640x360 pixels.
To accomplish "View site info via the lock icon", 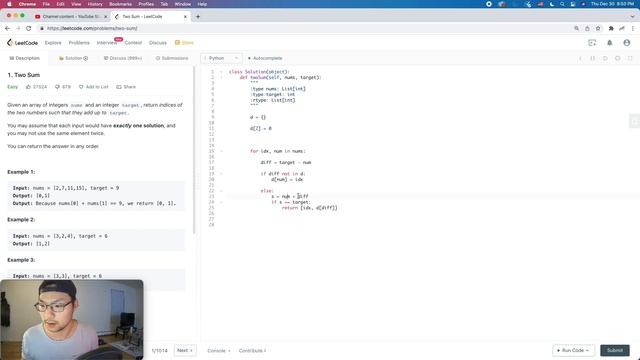I will coord(42,28).
